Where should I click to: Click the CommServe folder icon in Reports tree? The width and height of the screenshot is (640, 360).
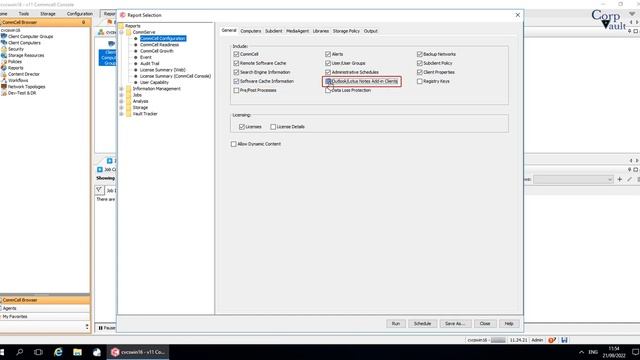point(129,32)
